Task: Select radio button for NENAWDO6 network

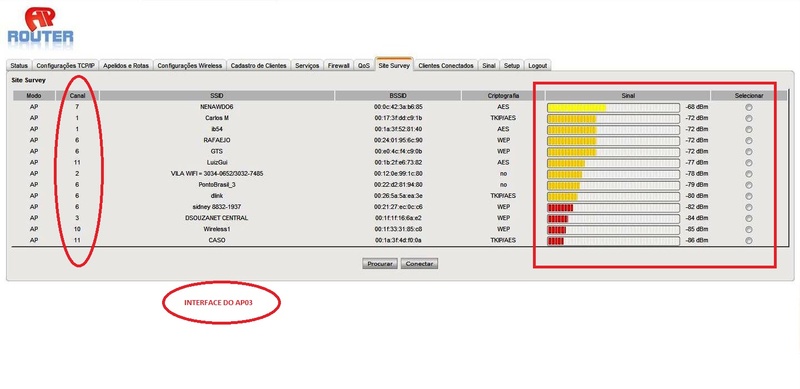Action: point(748,107)
